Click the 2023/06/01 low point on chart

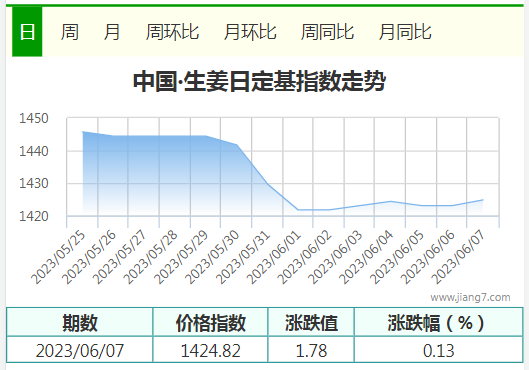pyautogui.click(x=298, y=210)
